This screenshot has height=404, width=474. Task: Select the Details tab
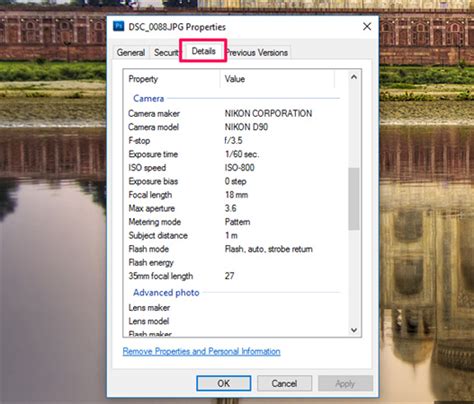click(x=203, y=51)
